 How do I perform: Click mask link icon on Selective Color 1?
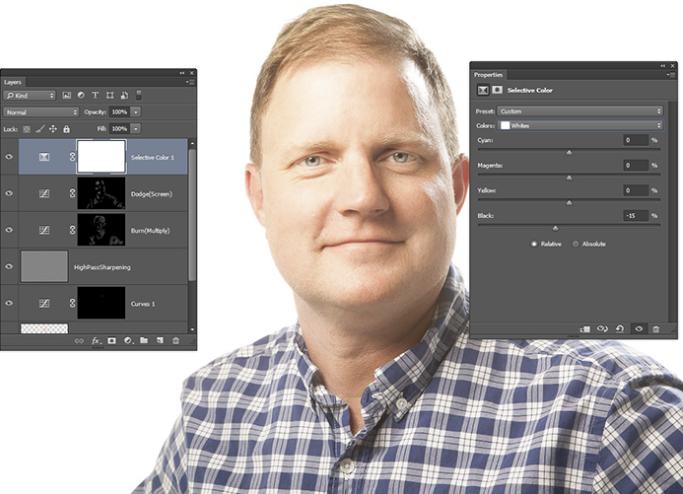[x=72, y=157]
